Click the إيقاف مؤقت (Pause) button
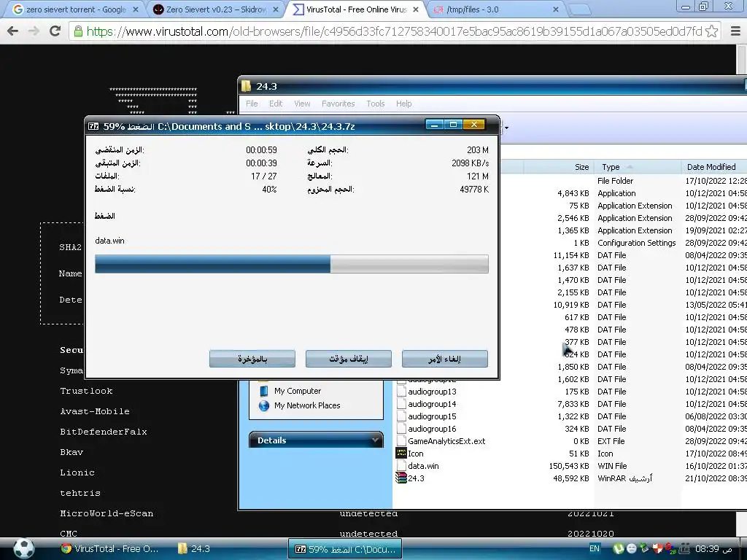The height and width of the screenshot is (560, 747). click(x=348, y=359)
